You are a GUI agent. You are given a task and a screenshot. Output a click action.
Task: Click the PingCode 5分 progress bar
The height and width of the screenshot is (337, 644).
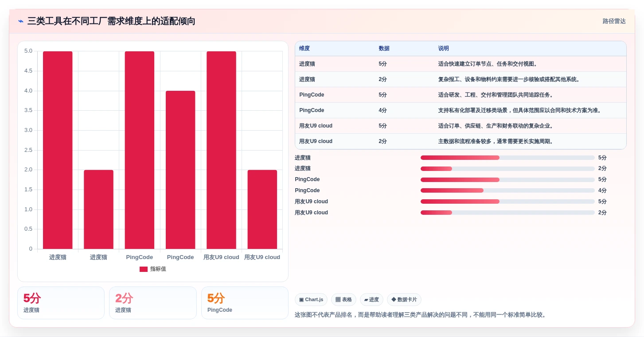[507, 180]
